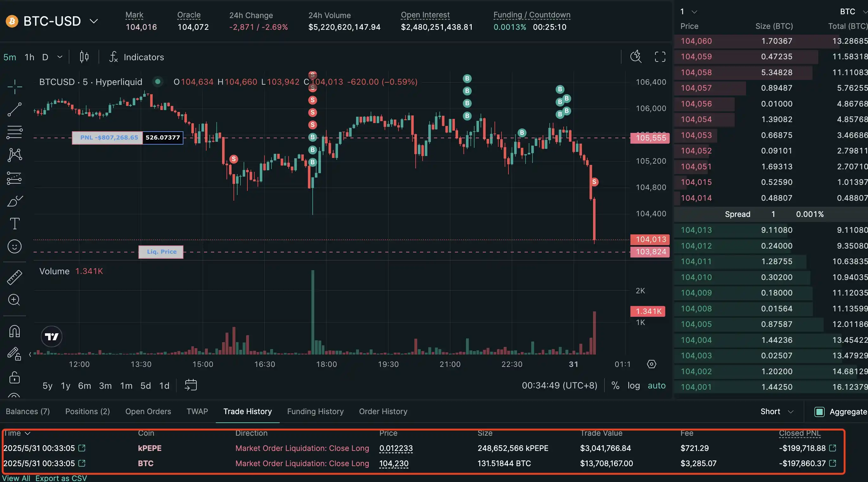Toggle the magnet snap mode icon
The height and width of the screenshot is (482, 868).
15,331
